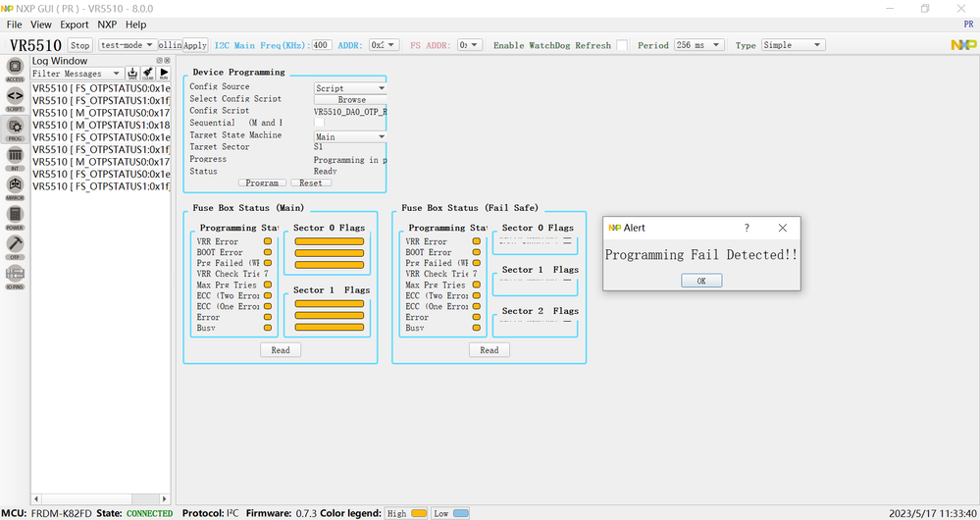This screenshot has width=980, height=520.
Task: Click Read in Fuse Box Status (Fail Safe)
Action: (x=490, y=350)
